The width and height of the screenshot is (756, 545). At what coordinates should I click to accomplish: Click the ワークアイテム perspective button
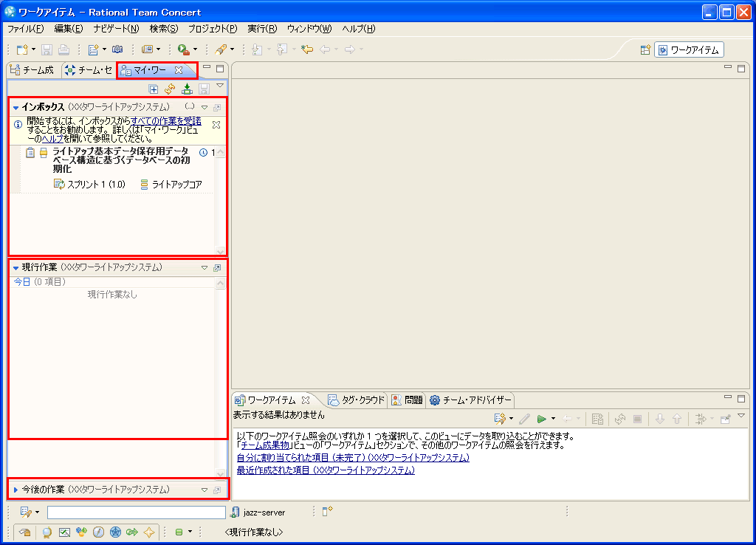pos(689,50)
